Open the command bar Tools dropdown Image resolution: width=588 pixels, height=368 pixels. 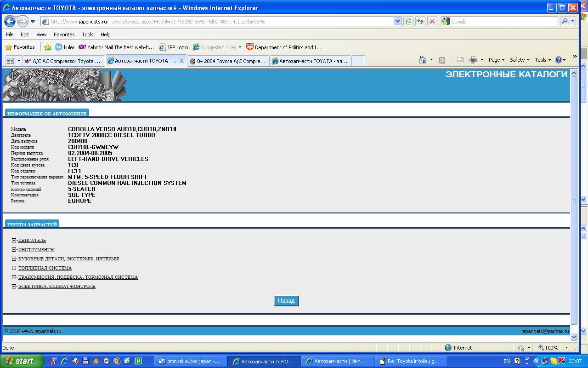click(x=543, y=60)
